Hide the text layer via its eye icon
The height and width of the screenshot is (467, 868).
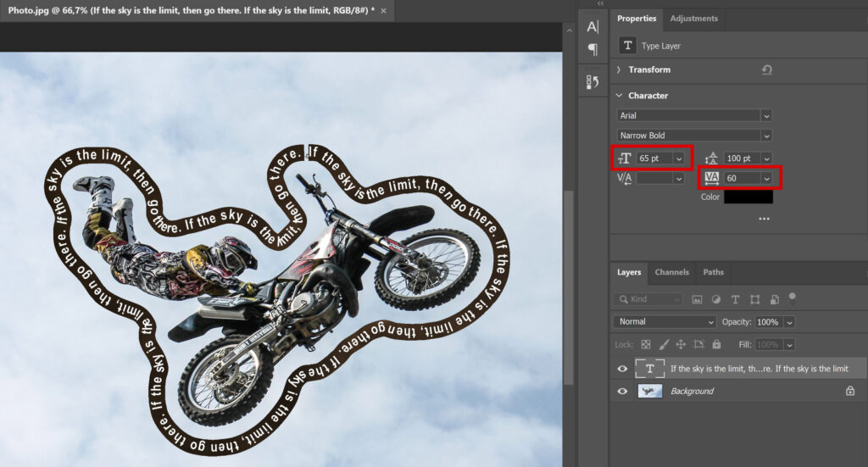622,369
